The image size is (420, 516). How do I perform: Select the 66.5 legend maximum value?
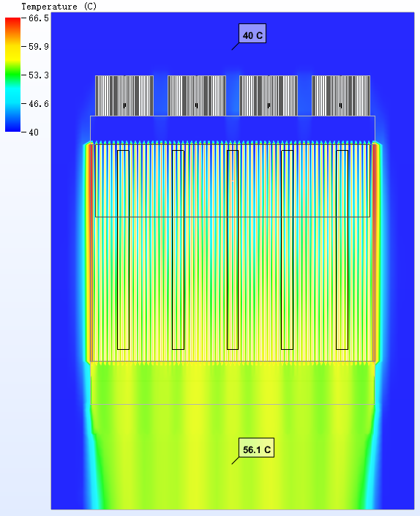(x=39, y=18)
